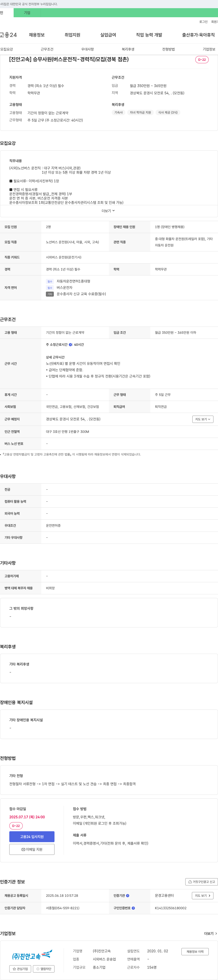Screen dimensions: 218x980
Task: Click the 이메일 지원 button
Action: [x=32, y=849]
